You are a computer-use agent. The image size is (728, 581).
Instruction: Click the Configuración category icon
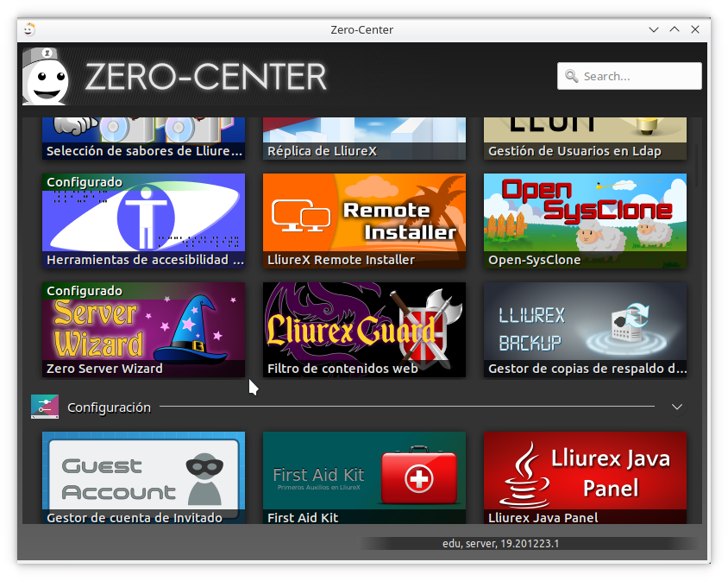pos(45,407)
